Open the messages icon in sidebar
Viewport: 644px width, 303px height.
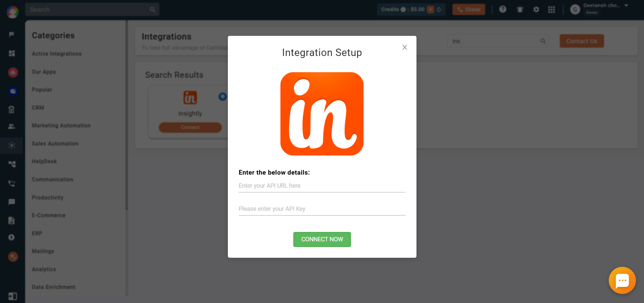click(x=12, y=202)
